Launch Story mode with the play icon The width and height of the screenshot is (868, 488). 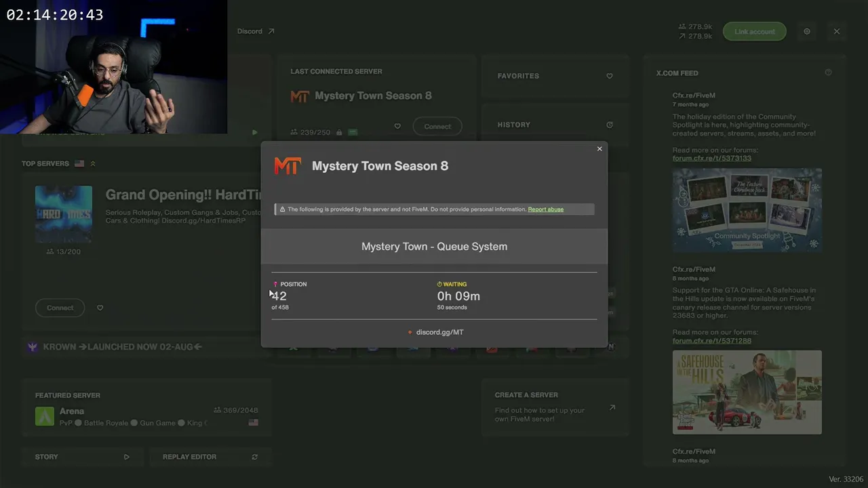[x=126, y=457]
